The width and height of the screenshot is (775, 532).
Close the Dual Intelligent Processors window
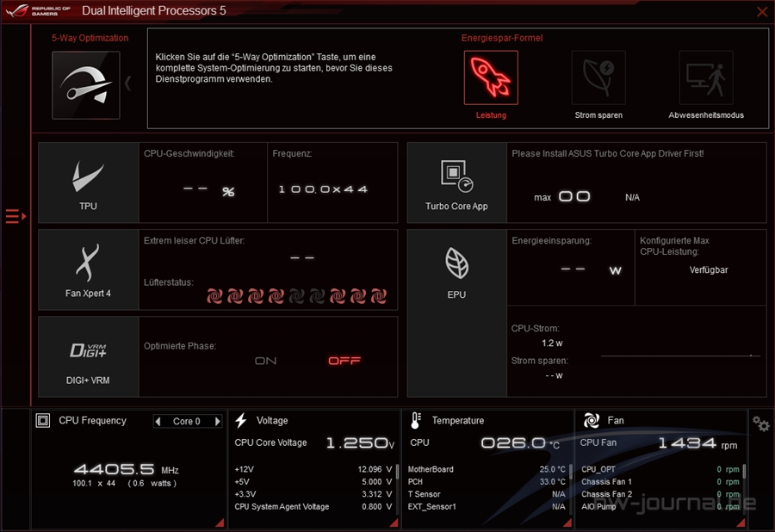tap(762, 11)
